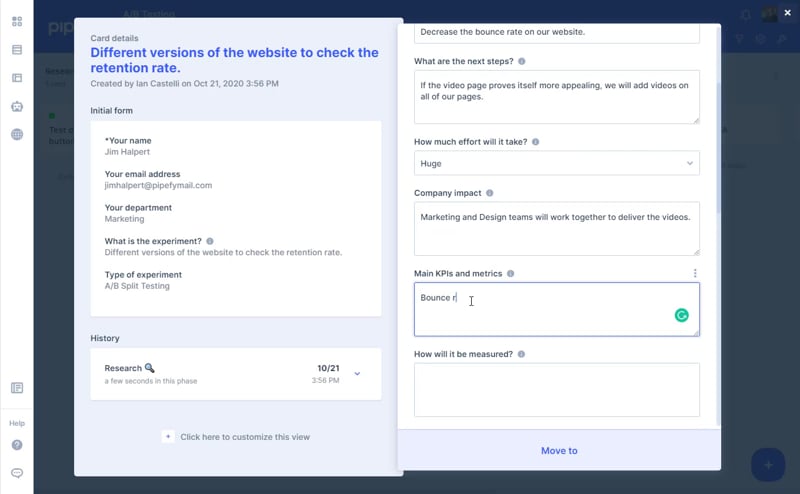Image resolution: width=800 pixels, height=494 pixels.
Task: Click the globe icon in left sidebar
Action: point(17,134)
